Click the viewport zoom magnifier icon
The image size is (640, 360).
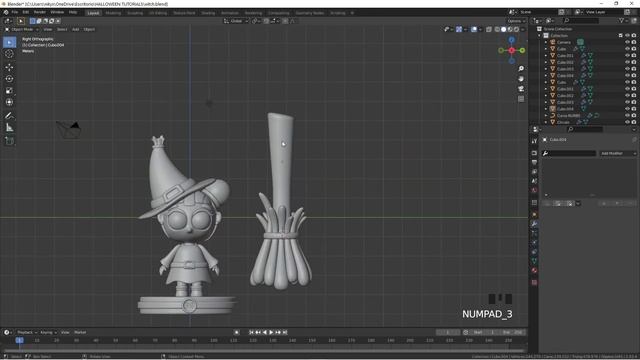[x=521, y=69]
